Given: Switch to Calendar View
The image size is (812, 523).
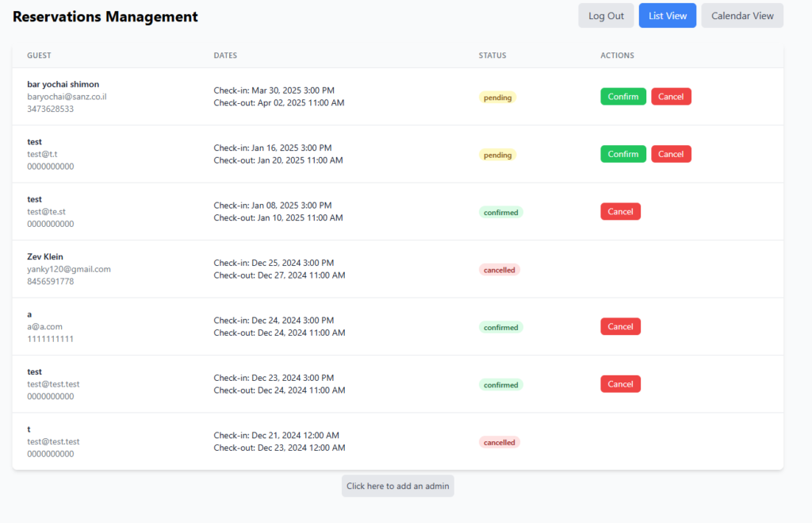Looking at the screenshot, I should click(741, 16).
